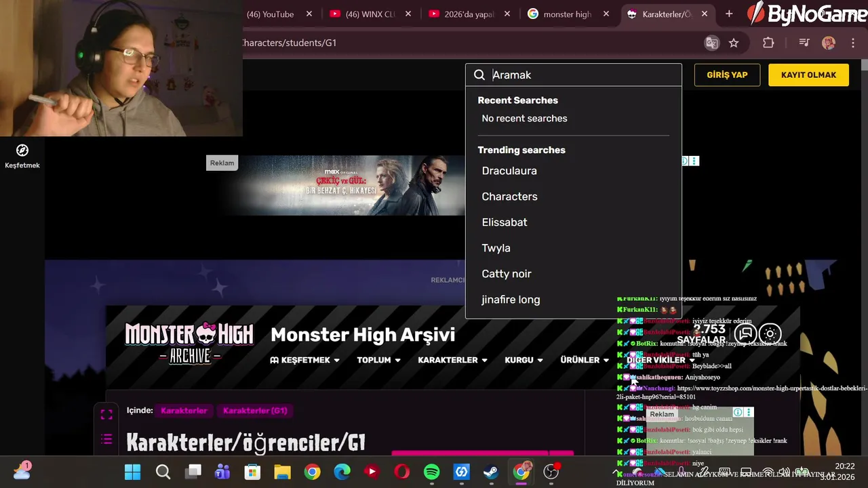Open the first Chrome taskbar icon

[312, 472]
